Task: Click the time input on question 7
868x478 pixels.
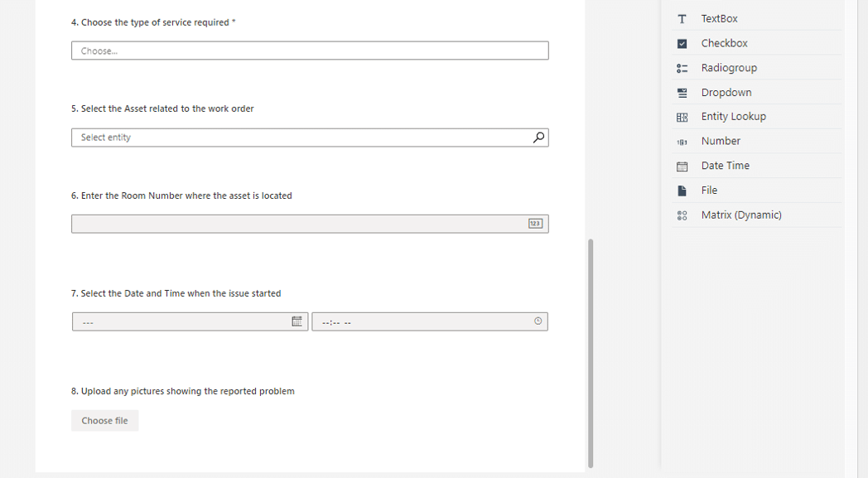Action: point(414,321)
